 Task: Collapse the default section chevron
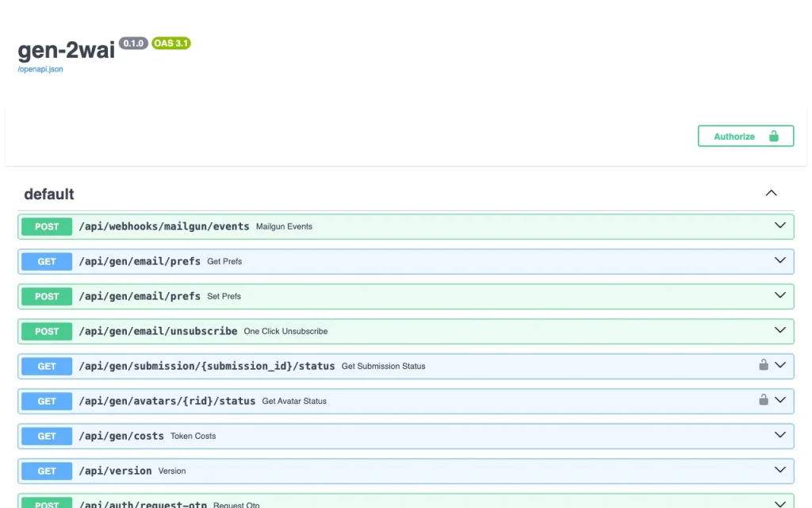tap(771, 193)
